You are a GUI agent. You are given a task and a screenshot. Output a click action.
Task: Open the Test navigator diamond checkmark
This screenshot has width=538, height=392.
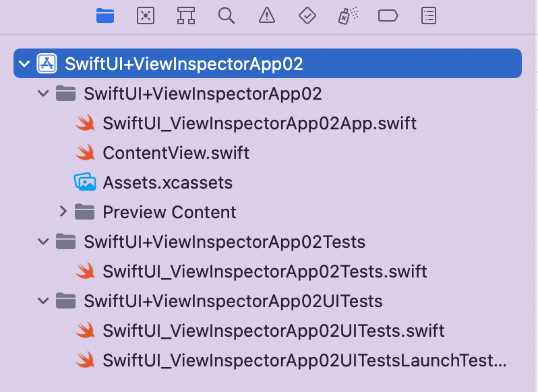307,15
